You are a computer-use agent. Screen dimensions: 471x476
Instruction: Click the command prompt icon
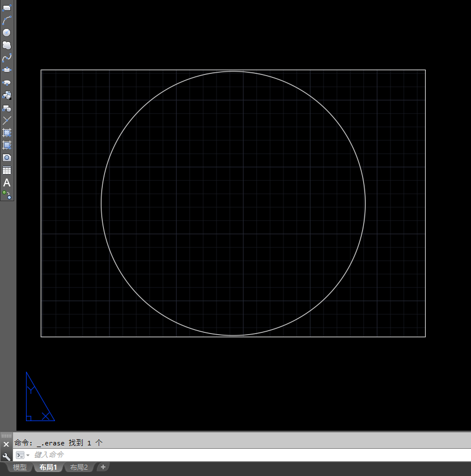click(20, 455)
